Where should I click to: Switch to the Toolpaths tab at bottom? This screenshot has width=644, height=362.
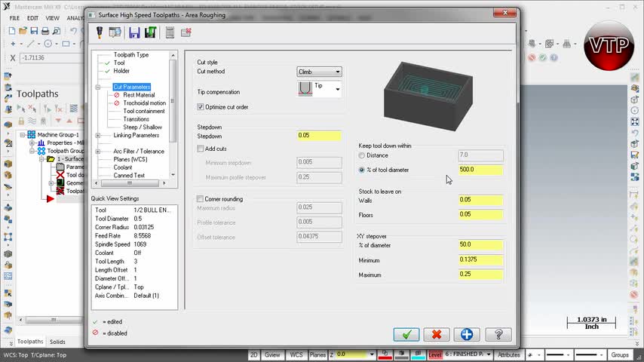pos(30,342)
